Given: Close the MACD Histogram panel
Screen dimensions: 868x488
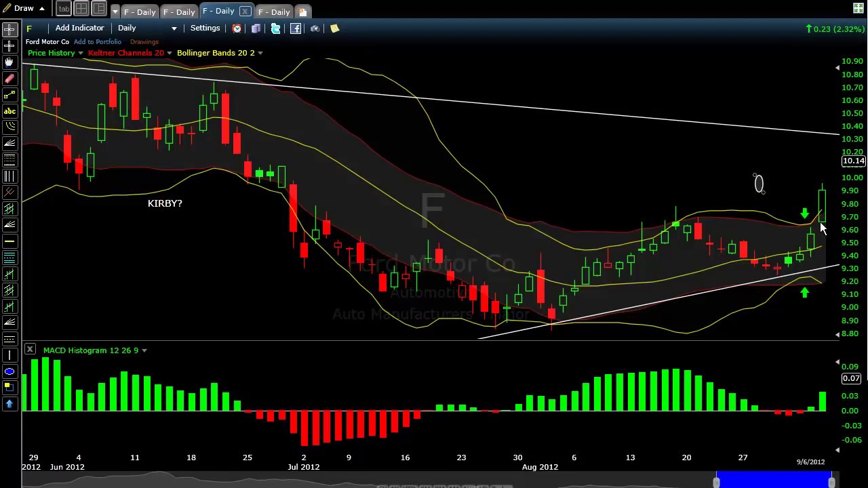Looking at the screenshot, I should click(x=30, y=349).
